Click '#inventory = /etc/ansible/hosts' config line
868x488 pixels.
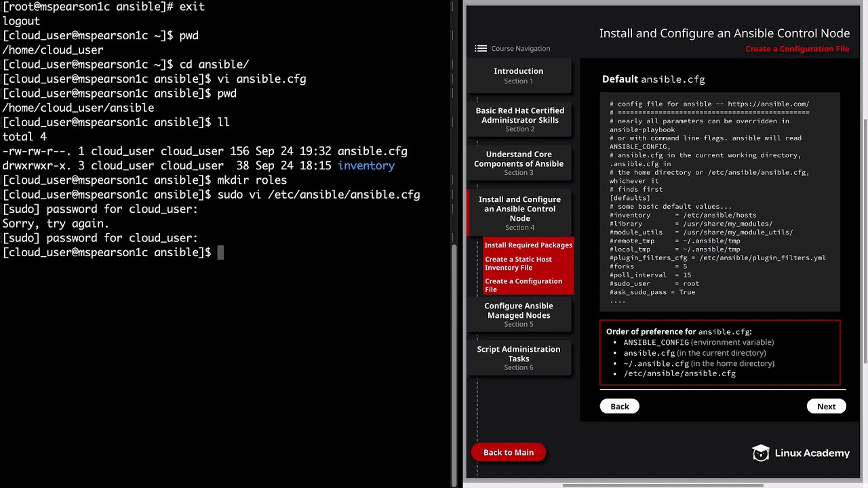coord(683,216)
